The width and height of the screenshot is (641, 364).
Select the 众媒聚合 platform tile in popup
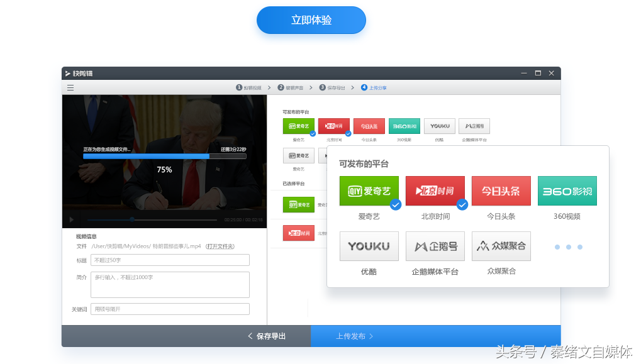tap(501, 246)
